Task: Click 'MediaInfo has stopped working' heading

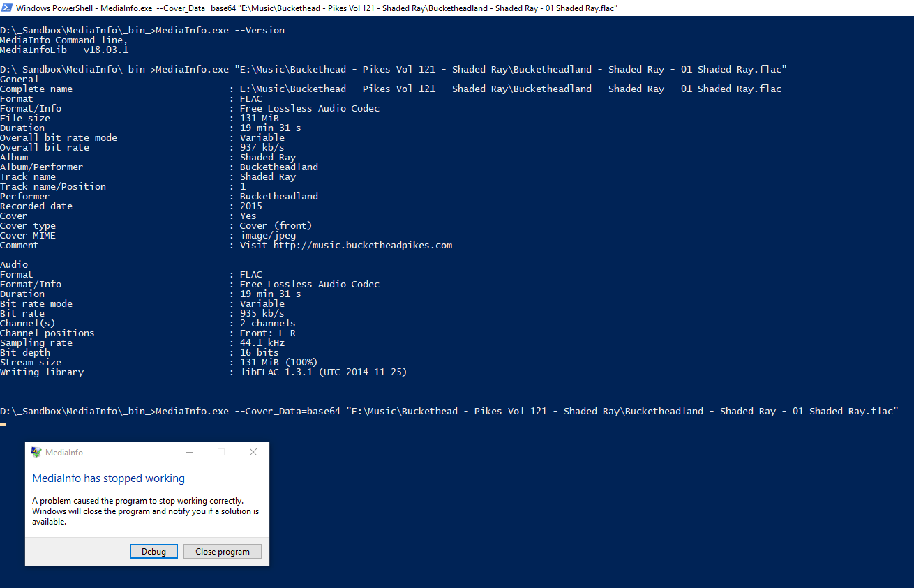Action: (109, 478)
